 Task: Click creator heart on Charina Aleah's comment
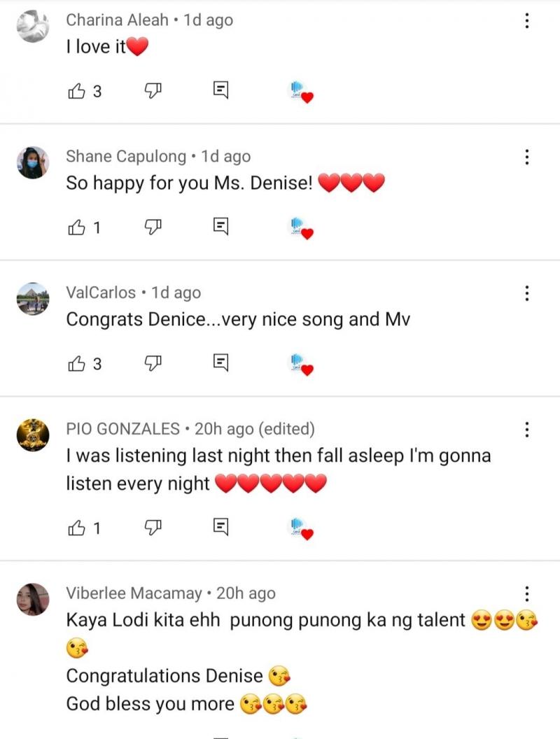coord(301,92)
